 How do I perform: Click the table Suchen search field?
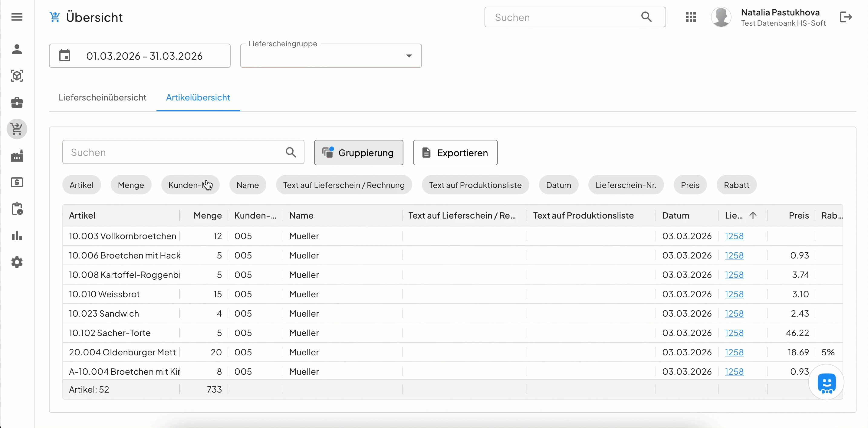[175, 152]
